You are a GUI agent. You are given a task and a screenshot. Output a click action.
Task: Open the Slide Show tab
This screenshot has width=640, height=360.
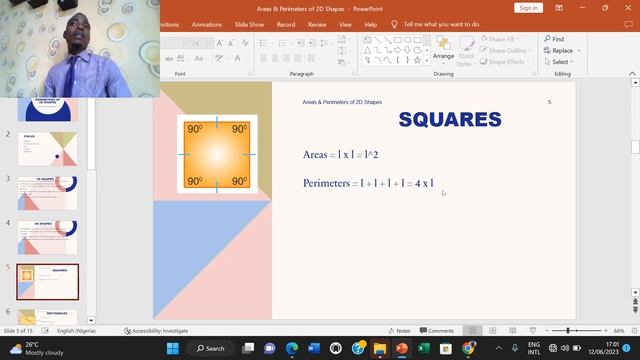click(x=249, y=24)
